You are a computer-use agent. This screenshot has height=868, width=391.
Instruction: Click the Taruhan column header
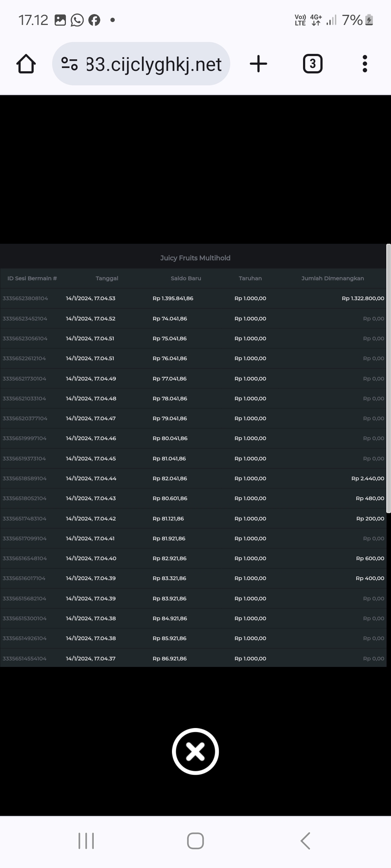point(250,278)
